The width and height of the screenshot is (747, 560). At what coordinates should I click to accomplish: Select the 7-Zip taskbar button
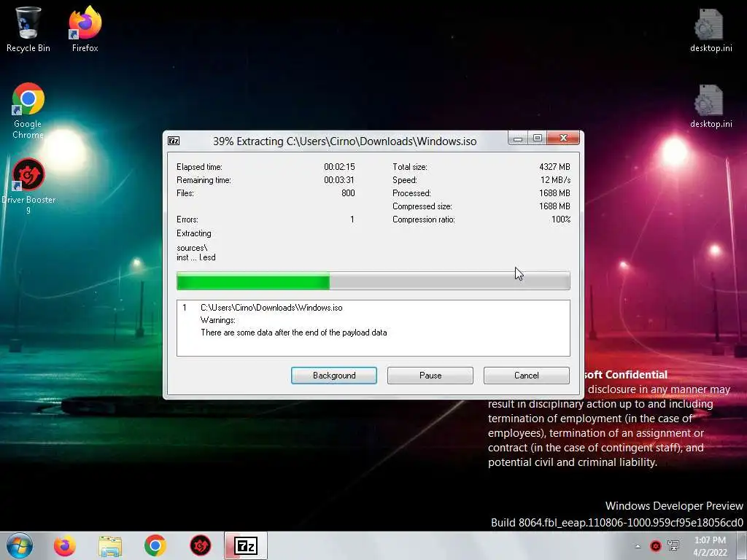(x=246, y=545)
